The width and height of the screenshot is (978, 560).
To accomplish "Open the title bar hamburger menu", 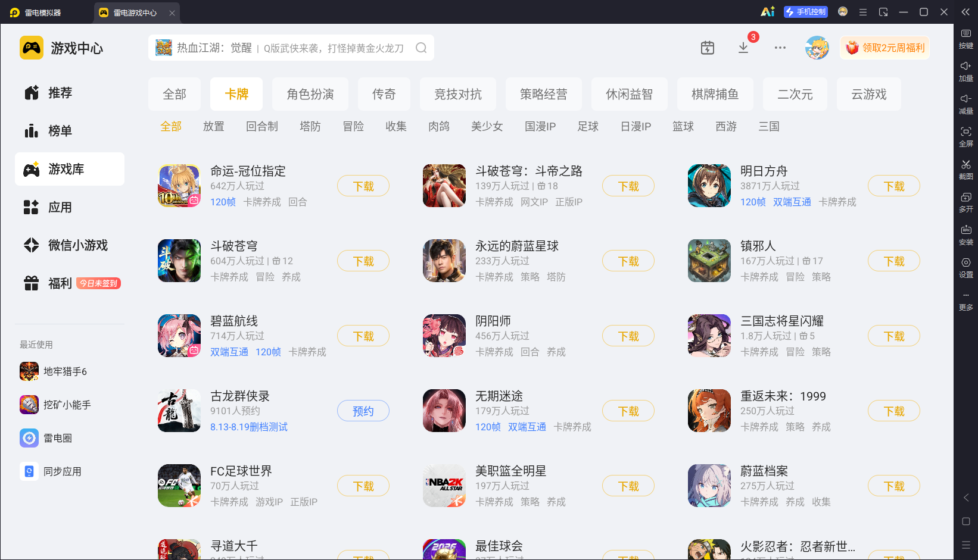I will [863, 12].
